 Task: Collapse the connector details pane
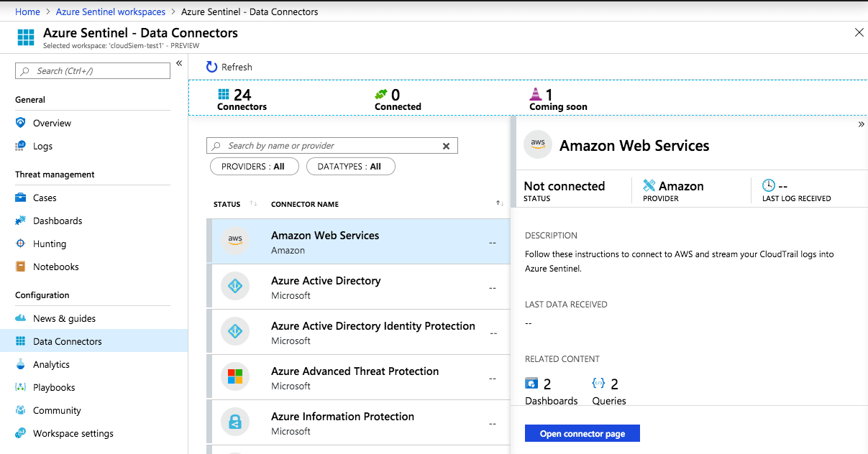pos(861,124)
